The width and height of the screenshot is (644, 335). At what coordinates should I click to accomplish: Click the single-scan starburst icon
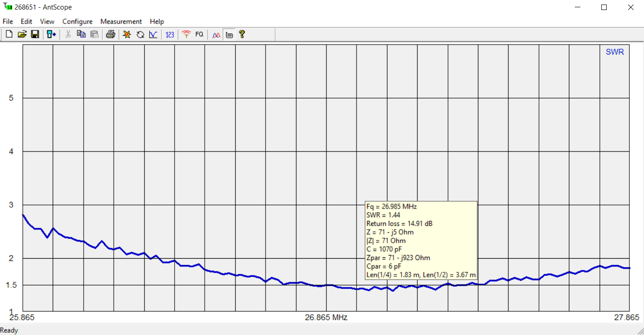tap(127, 35)
